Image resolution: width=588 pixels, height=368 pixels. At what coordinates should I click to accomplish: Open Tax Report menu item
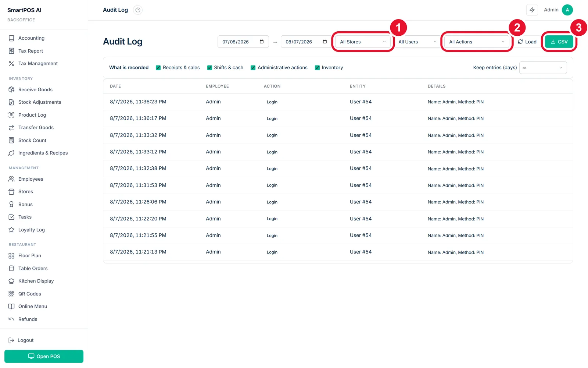click(x=31, y=51)
